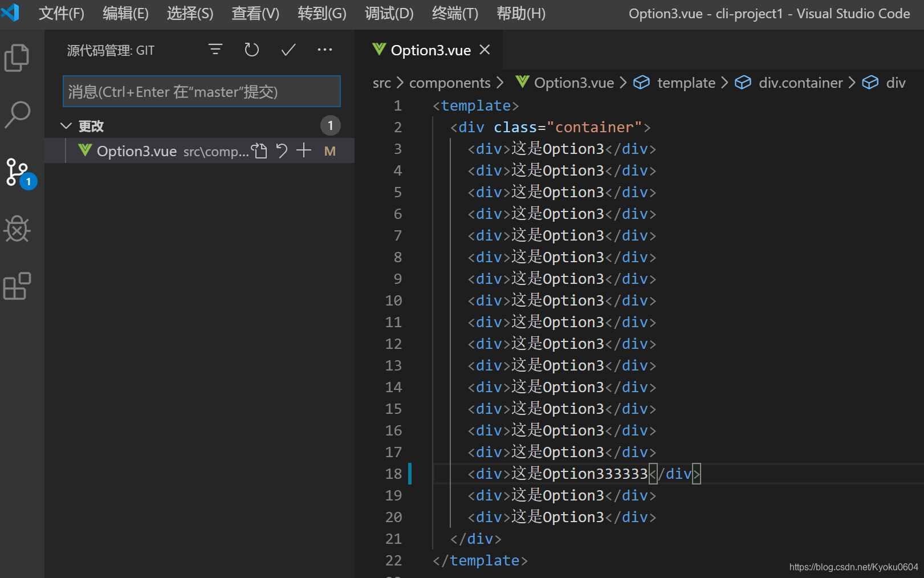924x578 pixels.
Task: Click div.container breadcrumb segment
Action: (x=801, y=83)
